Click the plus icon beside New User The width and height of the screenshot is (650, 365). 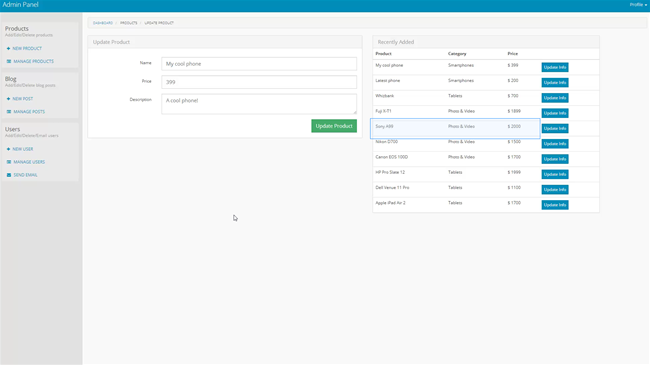8,149
